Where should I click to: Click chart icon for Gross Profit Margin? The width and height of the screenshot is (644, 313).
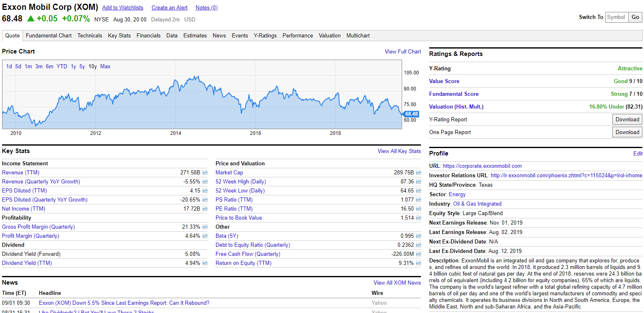pos(205,227)
